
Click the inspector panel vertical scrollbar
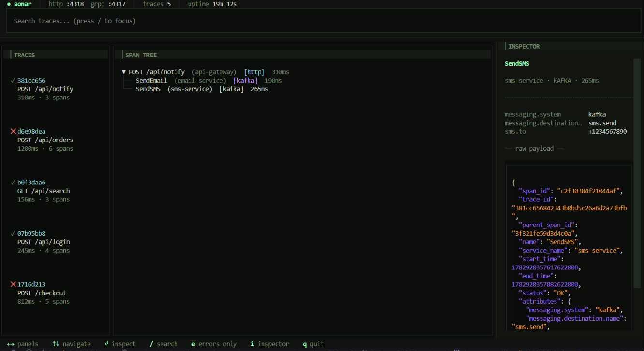(636, 174)
